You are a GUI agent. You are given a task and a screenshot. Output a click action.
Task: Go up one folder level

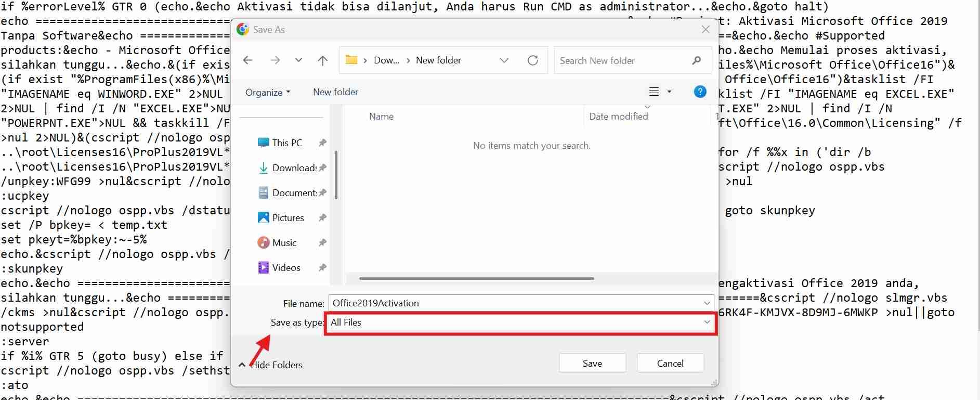(x=323, y=60)
